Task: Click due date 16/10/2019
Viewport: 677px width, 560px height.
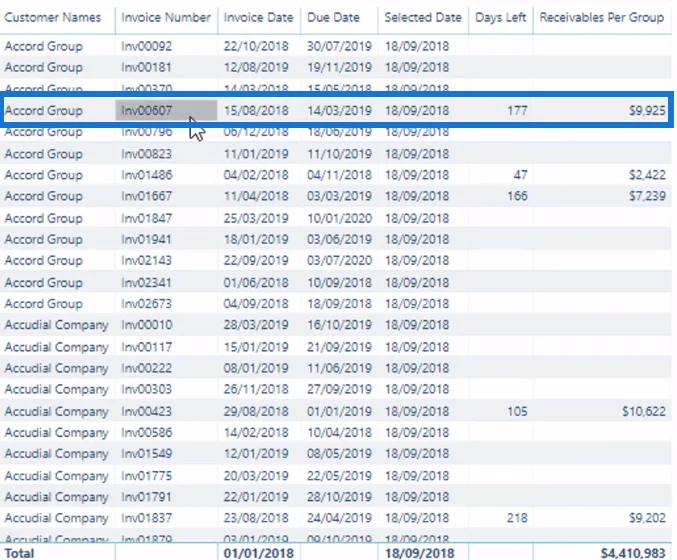Action: coord(339,325)
